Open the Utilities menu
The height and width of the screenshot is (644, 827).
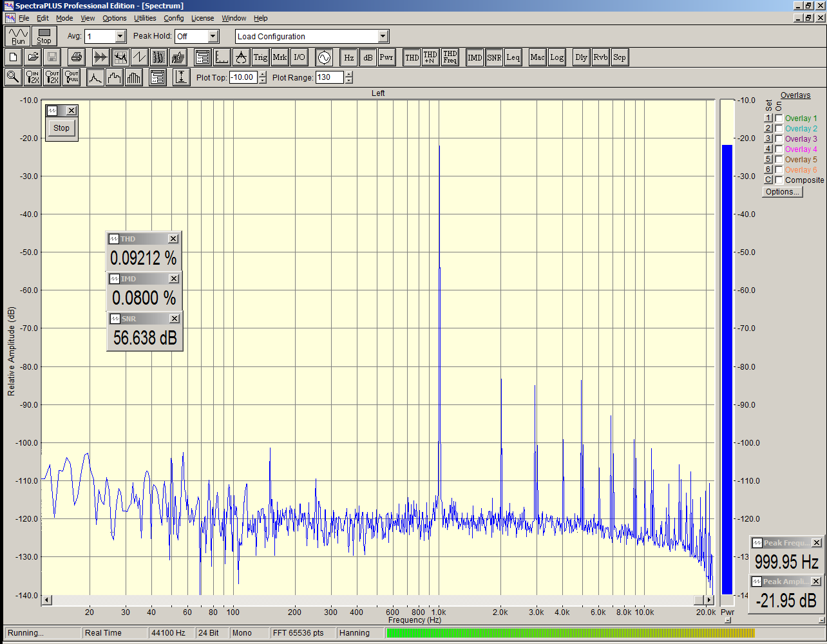145,18
